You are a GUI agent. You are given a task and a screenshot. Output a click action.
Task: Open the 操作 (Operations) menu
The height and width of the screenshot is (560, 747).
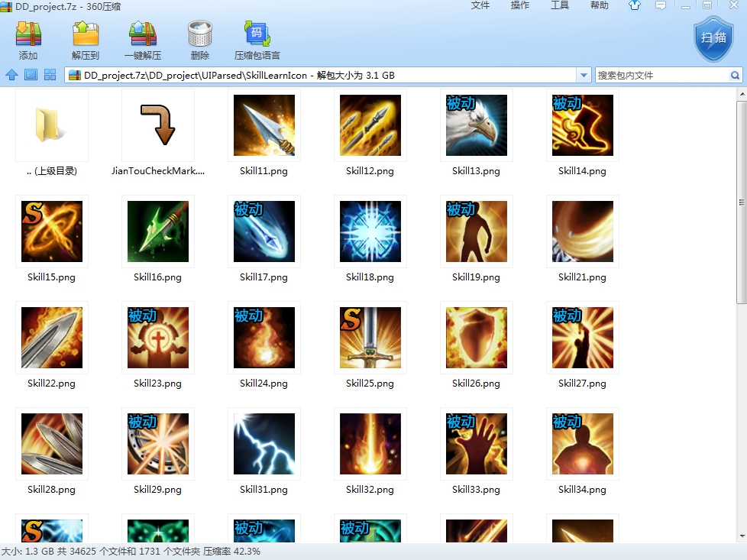click(x=520, y=6)
